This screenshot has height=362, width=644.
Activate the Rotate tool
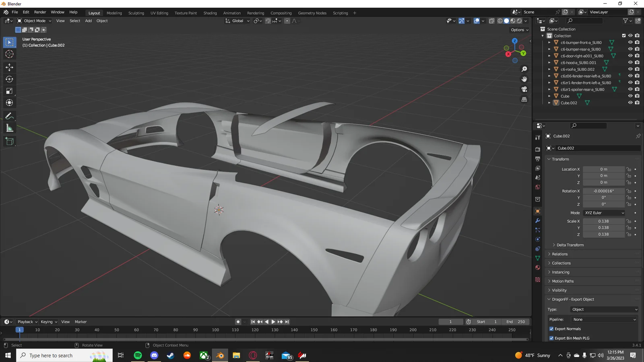(x=9, y=79)
